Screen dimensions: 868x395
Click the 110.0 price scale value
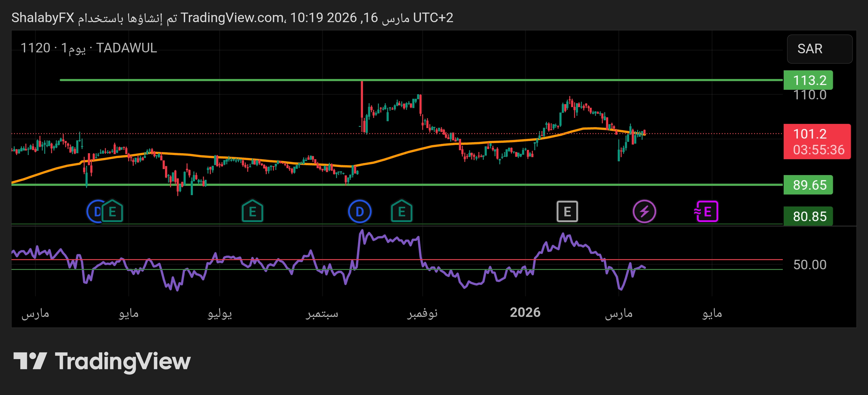(x=810, y=95)
